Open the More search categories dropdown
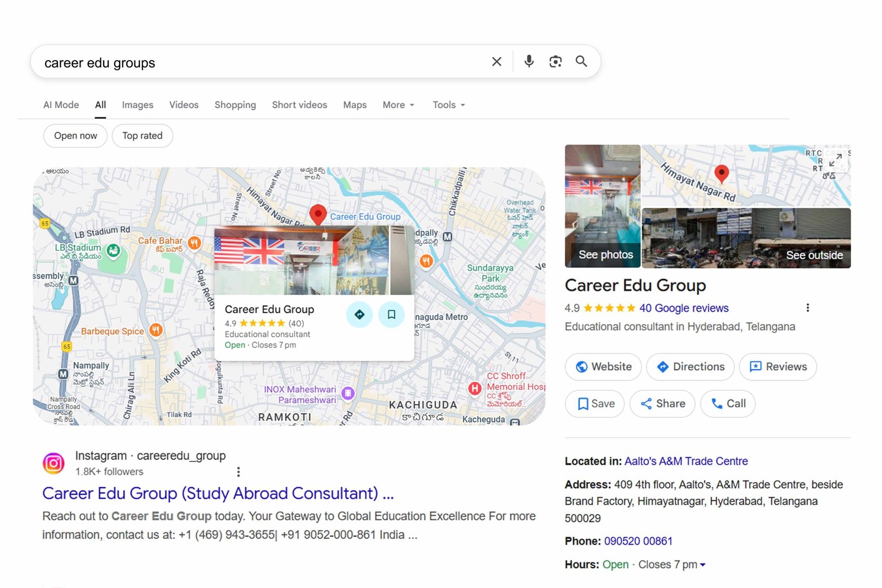 (397, 105)
